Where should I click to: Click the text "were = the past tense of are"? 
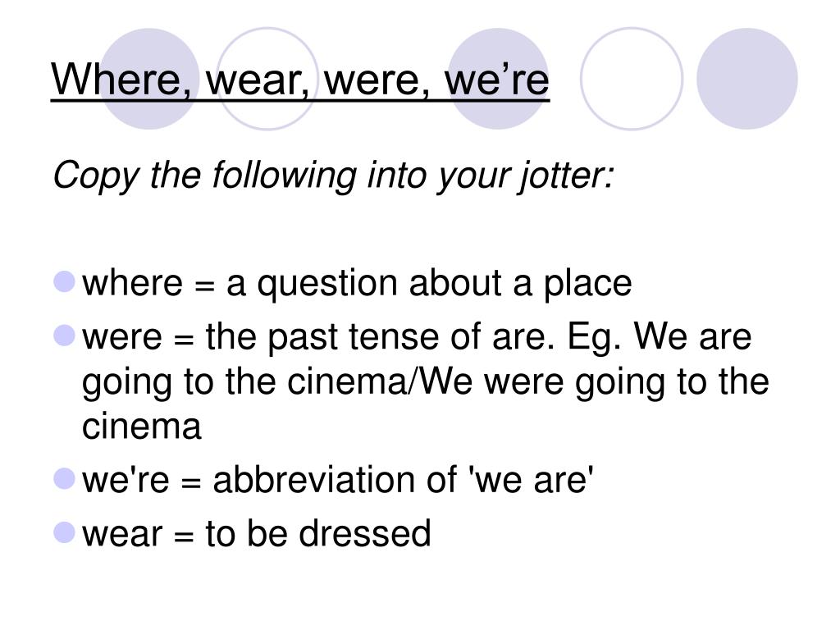319,337
